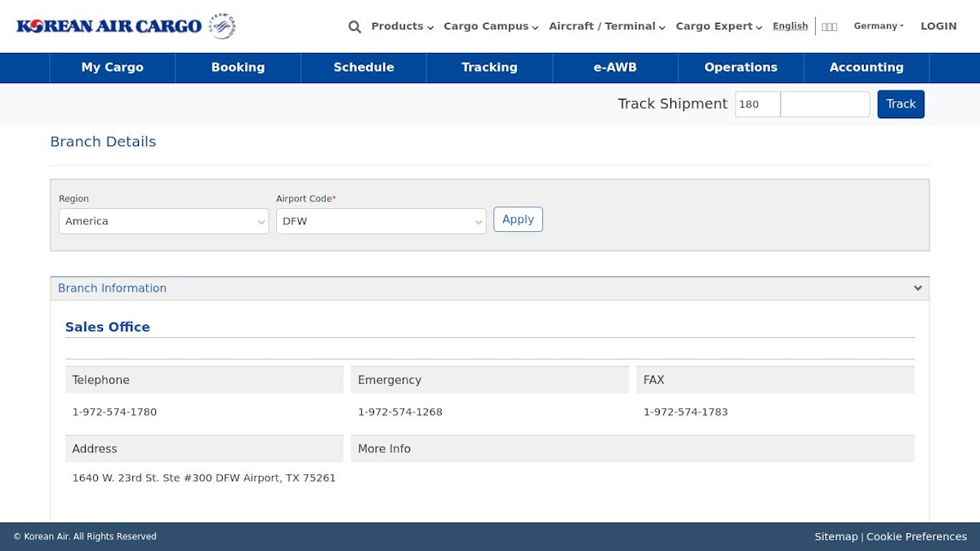Switch to the Schedule tab
This screenshot has height=551, width=980.
point(363,68)
